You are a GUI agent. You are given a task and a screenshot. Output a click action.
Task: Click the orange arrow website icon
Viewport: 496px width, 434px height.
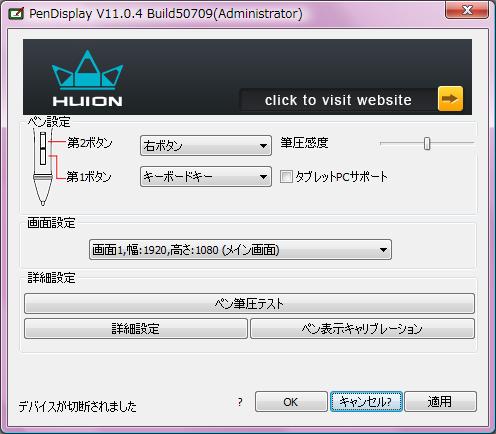450,99
